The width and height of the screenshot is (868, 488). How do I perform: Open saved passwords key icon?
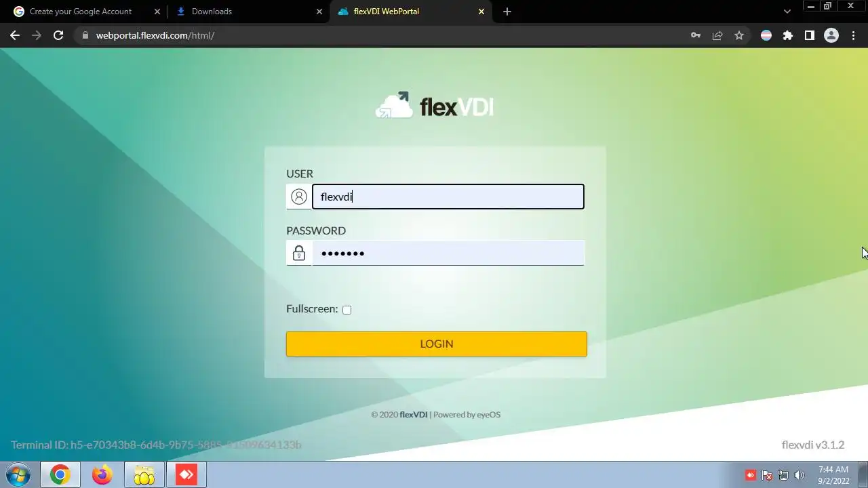pos(696,35)
